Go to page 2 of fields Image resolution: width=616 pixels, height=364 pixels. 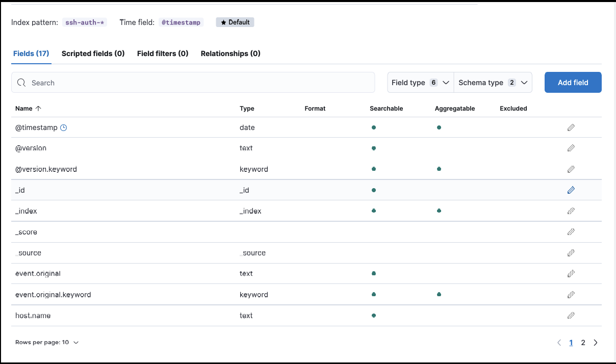pyautogui.click(x=583, y=343)
